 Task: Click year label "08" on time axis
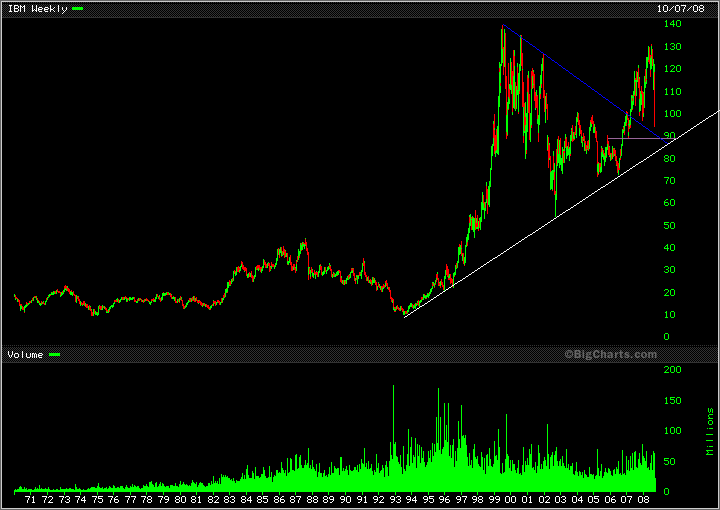(643, 499)
